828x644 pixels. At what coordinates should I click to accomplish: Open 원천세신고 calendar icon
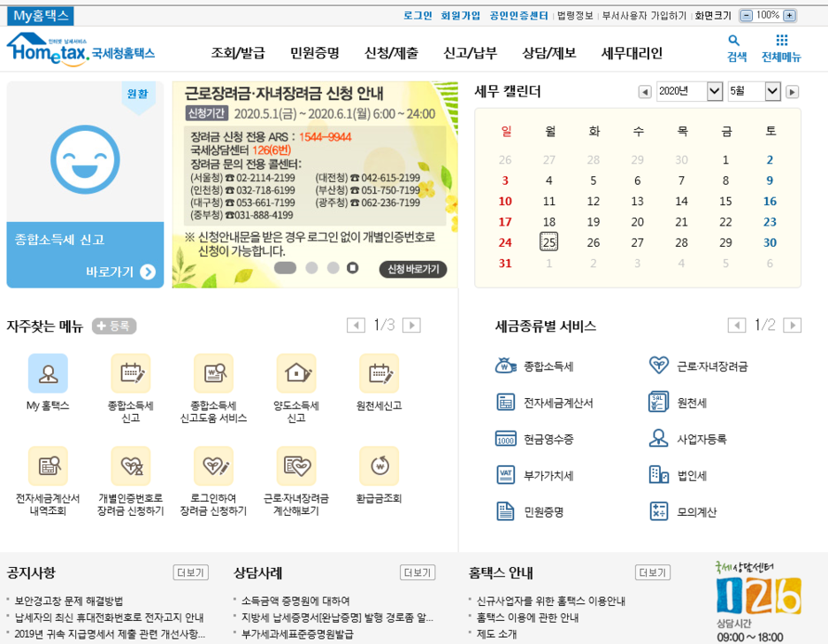tap(379, 373)
